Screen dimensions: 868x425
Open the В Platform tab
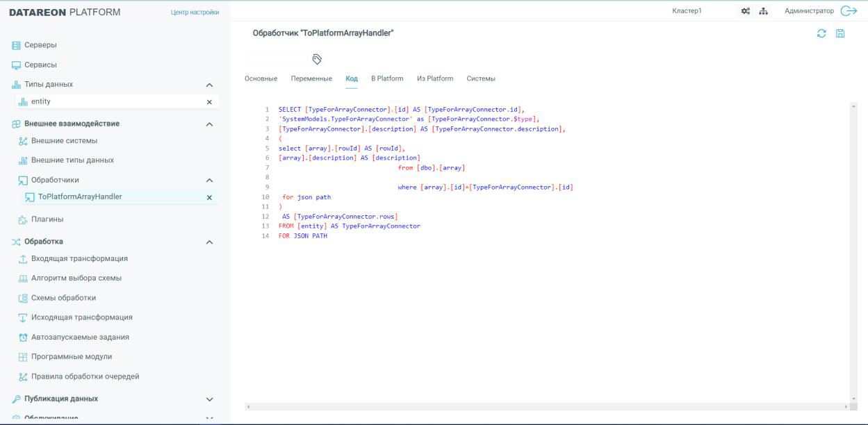[x=387, y=78]
